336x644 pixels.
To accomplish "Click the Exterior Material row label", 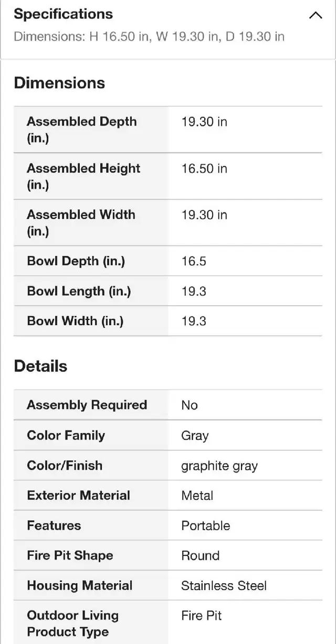I will [x=78, y=496].
